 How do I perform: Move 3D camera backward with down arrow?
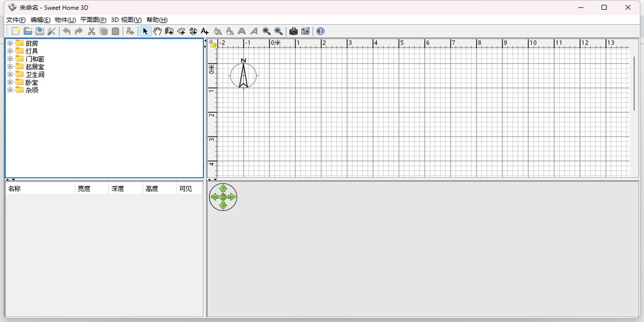click(223, 206)
